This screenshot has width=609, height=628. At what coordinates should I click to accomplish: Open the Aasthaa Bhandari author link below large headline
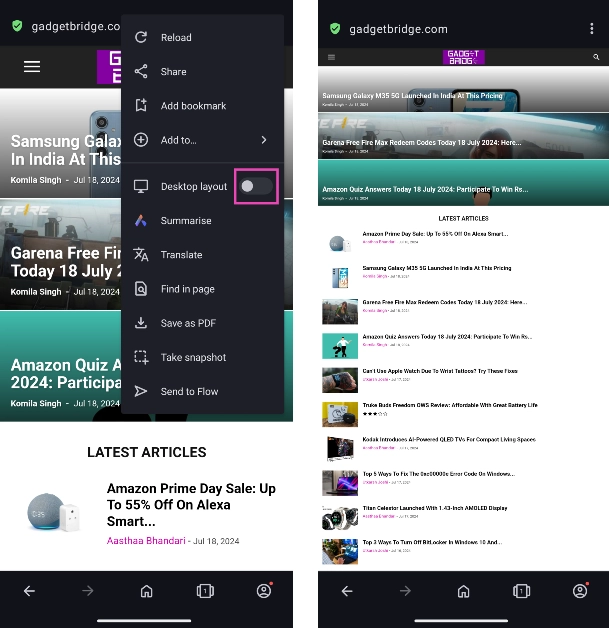146,541
